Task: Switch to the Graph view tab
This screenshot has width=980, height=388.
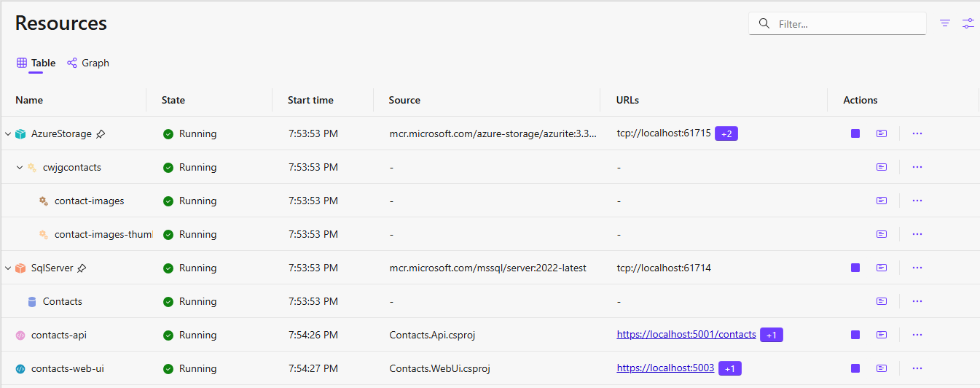Action: click(x=88, y=63)
